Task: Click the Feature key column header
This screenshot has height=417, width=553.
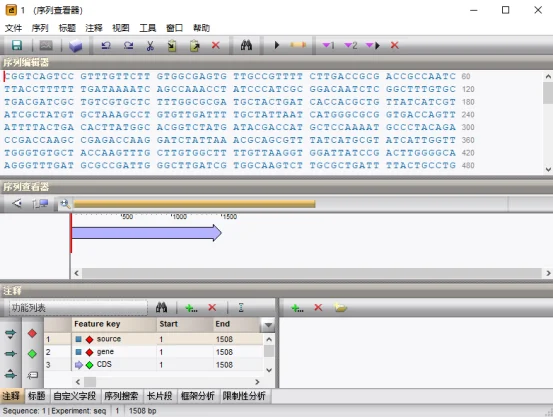Action: point(114,324)
